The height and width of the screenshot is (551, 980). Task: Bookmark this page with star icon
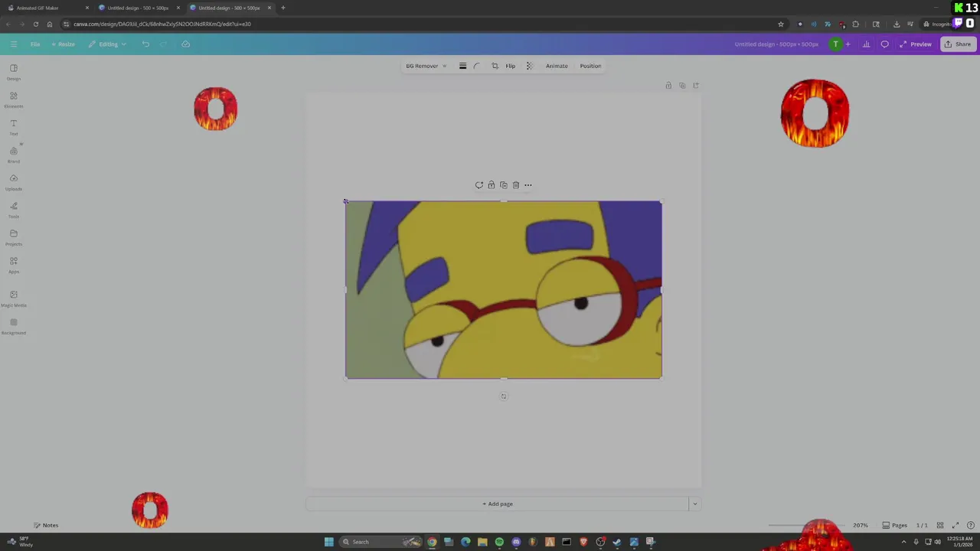(781, 24)
